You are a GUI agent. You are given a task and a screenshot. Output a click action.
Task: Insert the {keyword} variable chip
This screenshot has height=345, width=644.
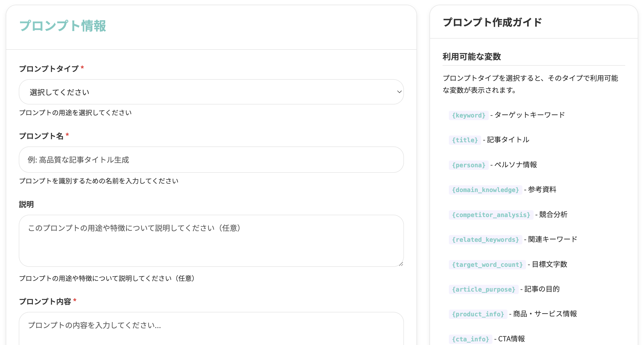[469, 115]
